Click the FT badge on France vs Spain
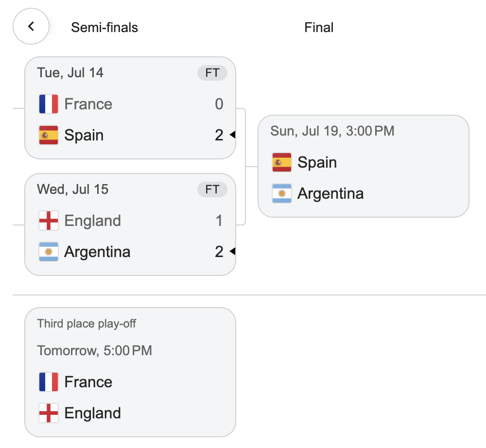This screenshot has height=448, width=486. tap(212, 73)
